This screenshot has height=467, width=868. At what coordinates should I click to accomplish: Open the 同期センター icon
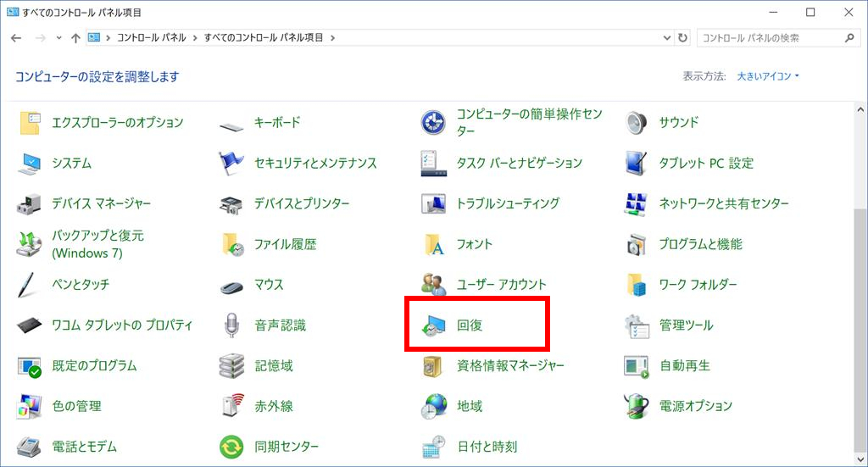coord(231,447)
